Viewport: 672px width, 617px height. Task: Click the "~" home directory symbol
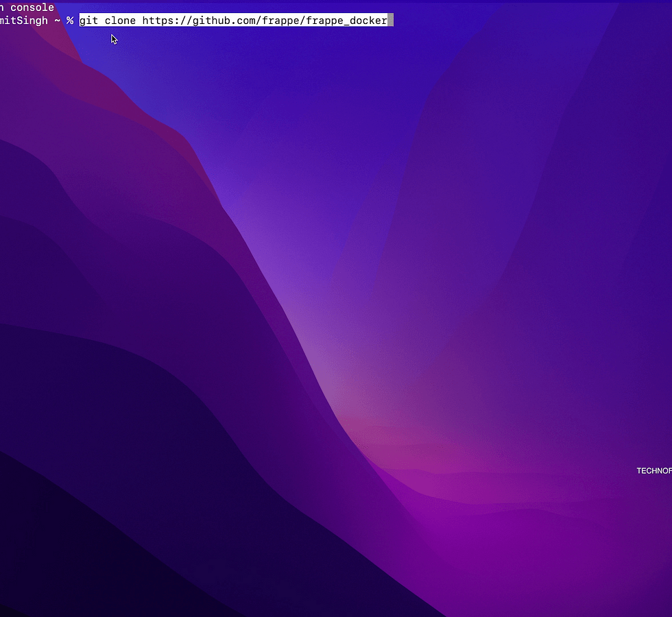click(x=58, y=21)
